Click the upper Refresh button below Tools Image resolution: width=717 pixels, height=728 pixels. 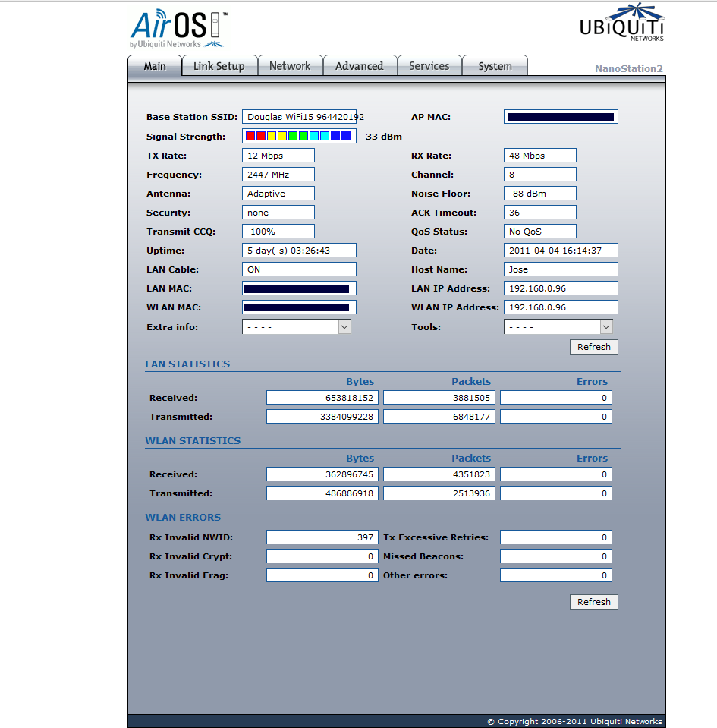tap(593, 347)
